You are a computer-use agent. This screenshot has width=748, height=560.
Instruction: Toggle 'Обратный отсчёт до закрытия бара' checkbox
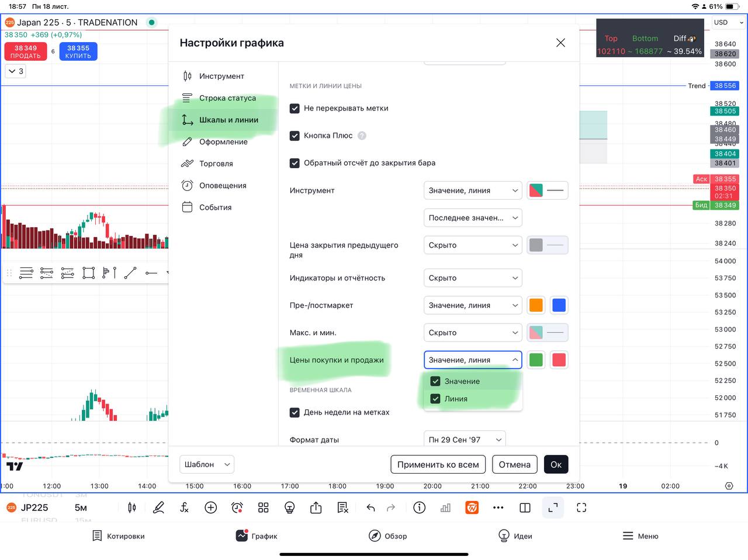point(295,163)
